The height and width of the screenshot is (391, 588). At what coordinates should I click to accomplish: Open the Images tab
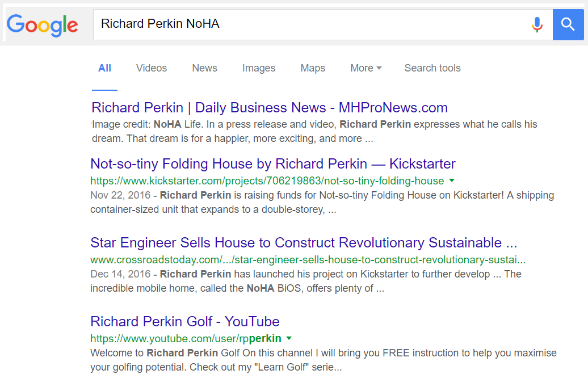tap(259, 68)
